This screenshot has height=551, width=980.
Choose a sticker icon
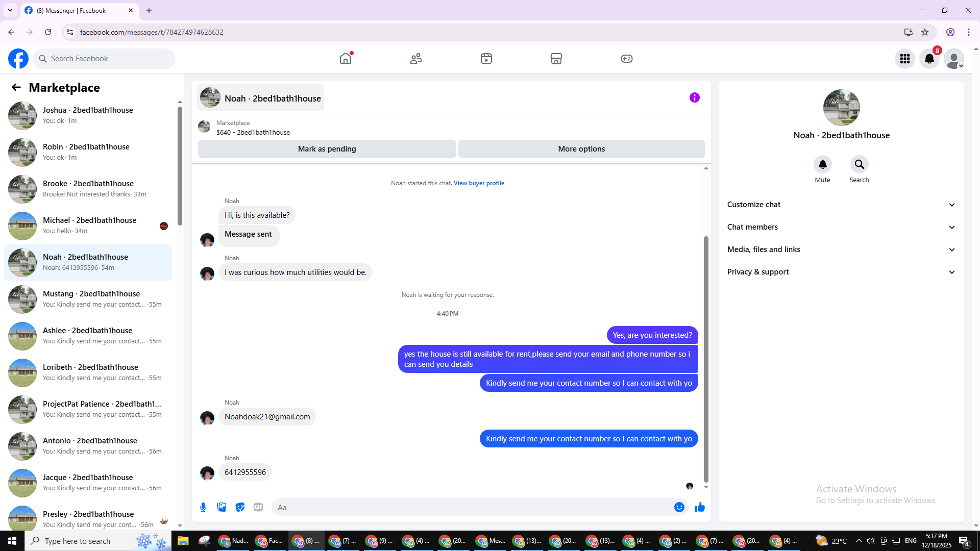[240, 507]
